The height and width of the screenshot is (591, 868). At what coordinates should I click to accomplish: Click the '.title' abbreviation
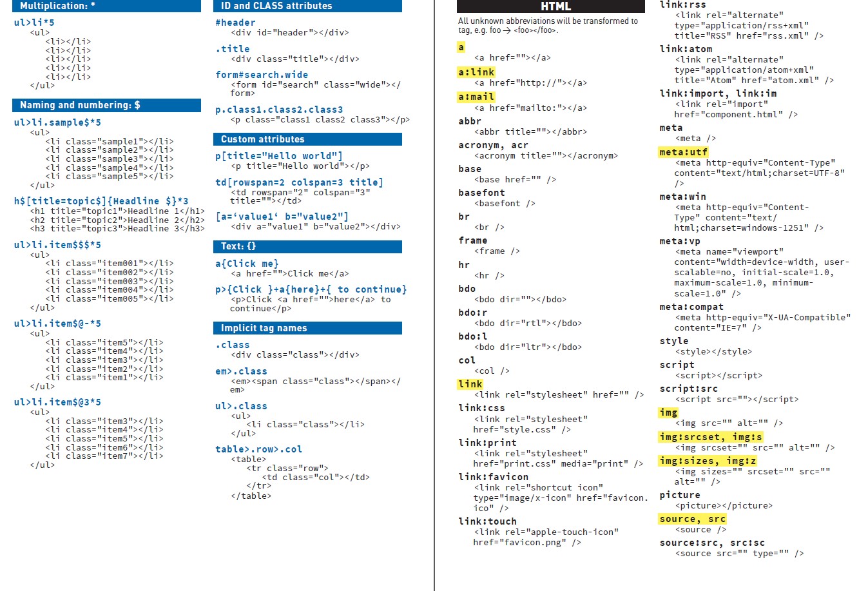[x=233, y=49]
